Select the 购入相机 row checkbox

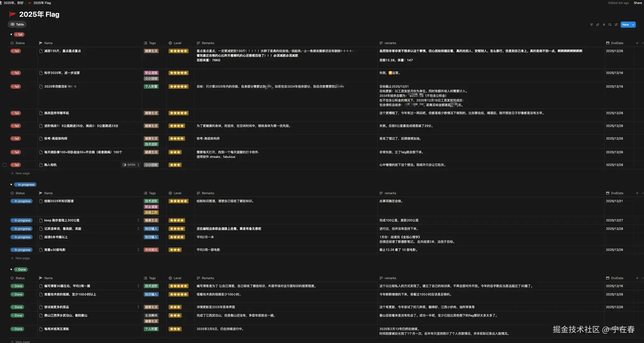pos(5,165)
